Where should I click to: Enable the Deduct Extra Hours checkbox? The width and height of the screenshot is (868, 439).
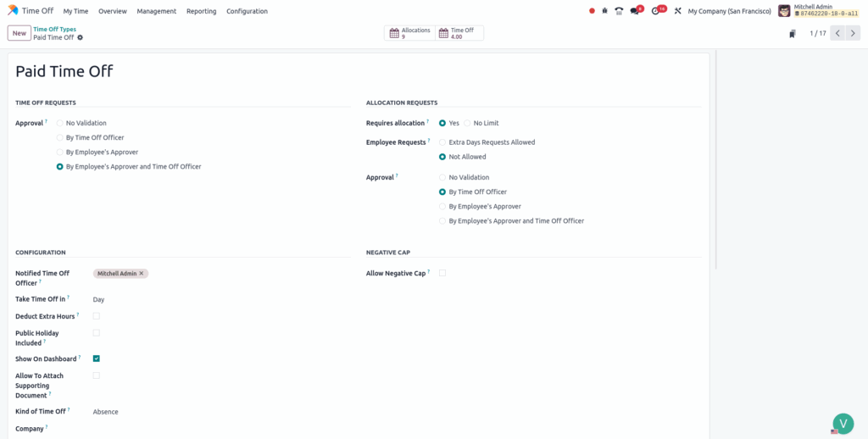coord(97,316)
